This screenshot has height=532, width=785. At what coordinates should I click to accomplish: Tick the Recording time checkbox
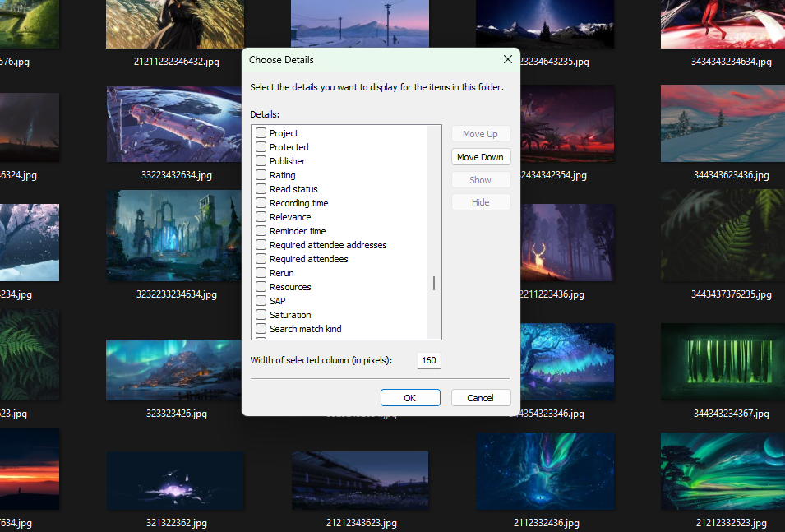click(x=261, y=203)
